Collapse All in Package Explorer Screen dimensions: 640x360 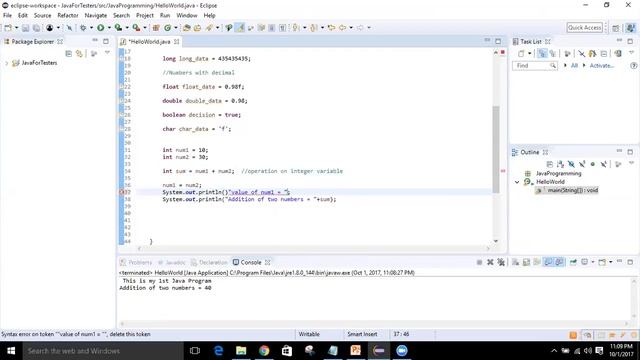(x=69, y=53)
